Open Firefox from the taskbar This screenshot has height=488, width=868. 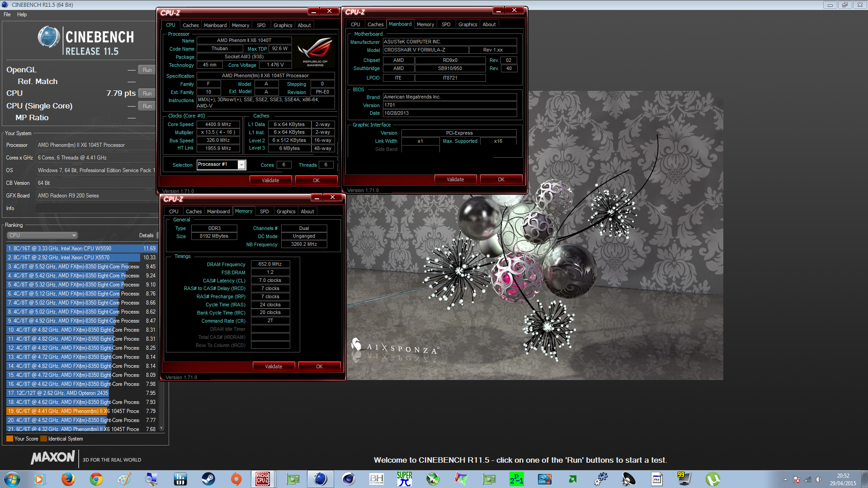tap(68, 479)
